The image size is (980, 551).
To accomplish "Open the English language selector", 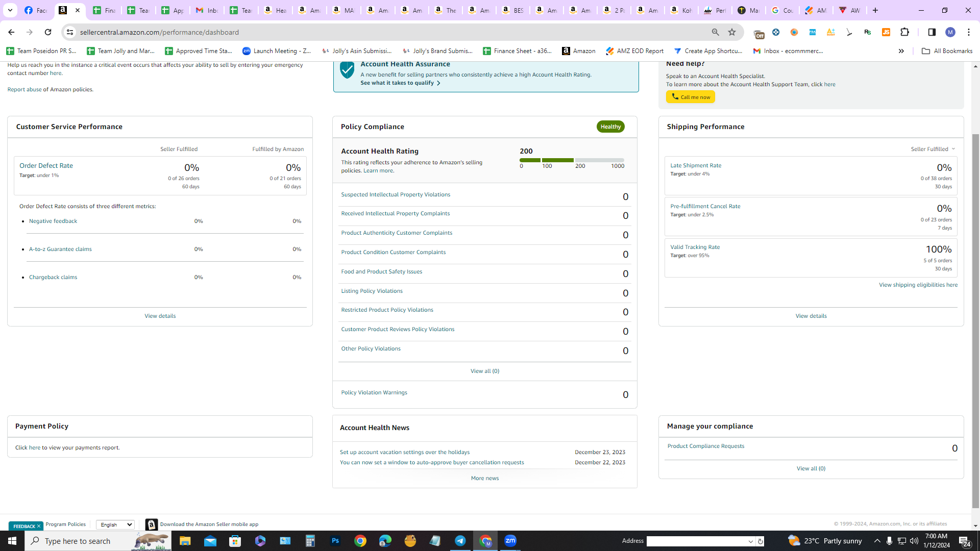I will click(115, 524).
